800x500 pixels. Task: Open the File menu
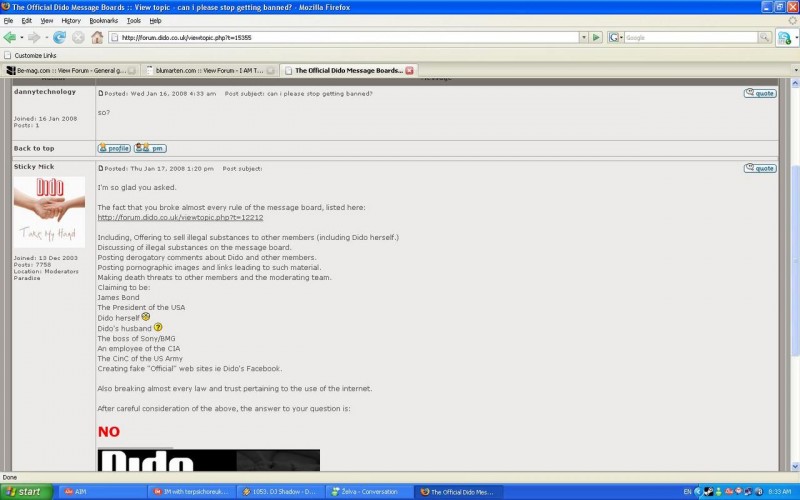point(8,21)
